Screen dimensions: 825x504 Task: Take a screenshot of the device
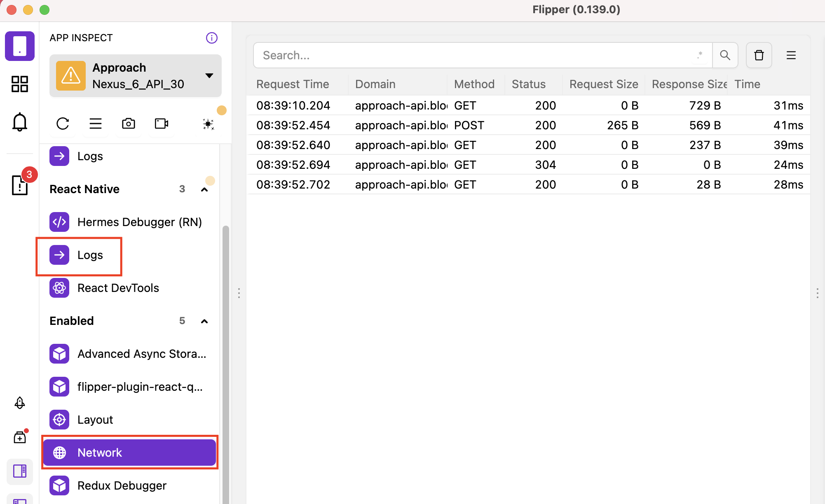pyautogui.click(x=128, y=124)
